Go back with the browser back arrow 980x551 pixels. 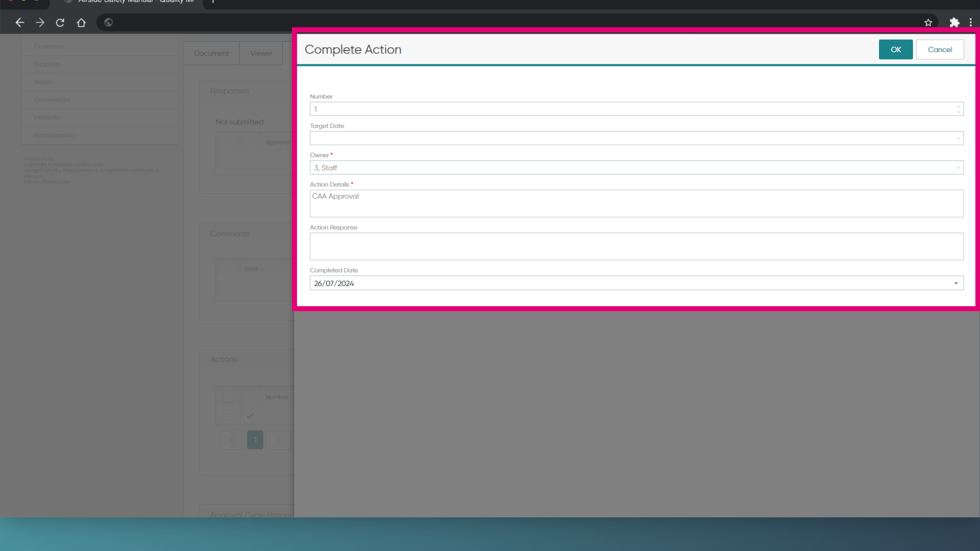point(19,22)
